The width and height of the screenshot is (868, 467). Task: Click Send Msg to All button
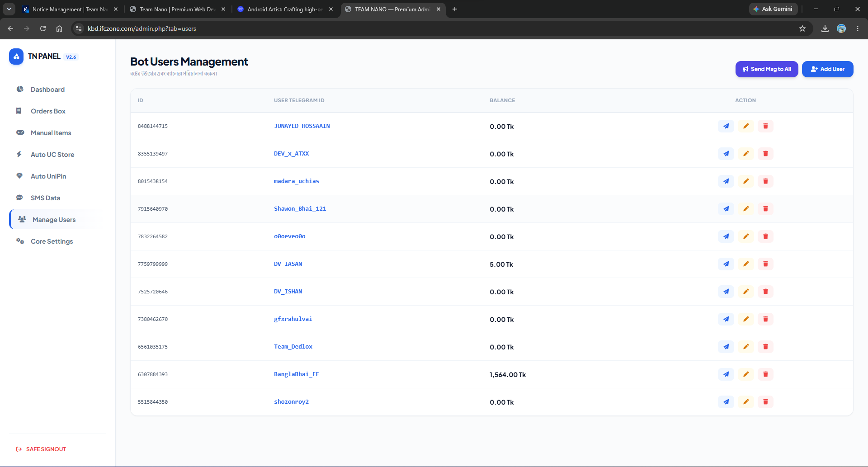pyautogui.click(x=767, y=69)
